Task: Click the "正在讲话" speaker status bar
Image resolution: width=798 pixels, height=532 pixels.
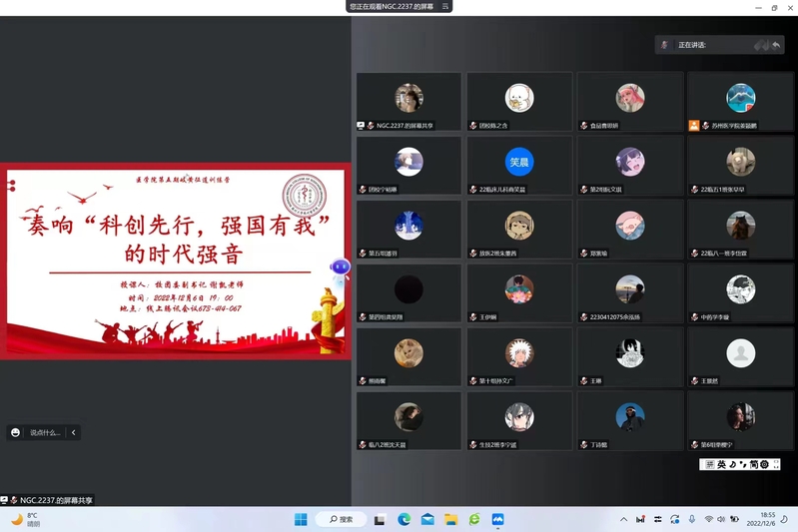Action: pyautogui.click(x=719, y=45)
